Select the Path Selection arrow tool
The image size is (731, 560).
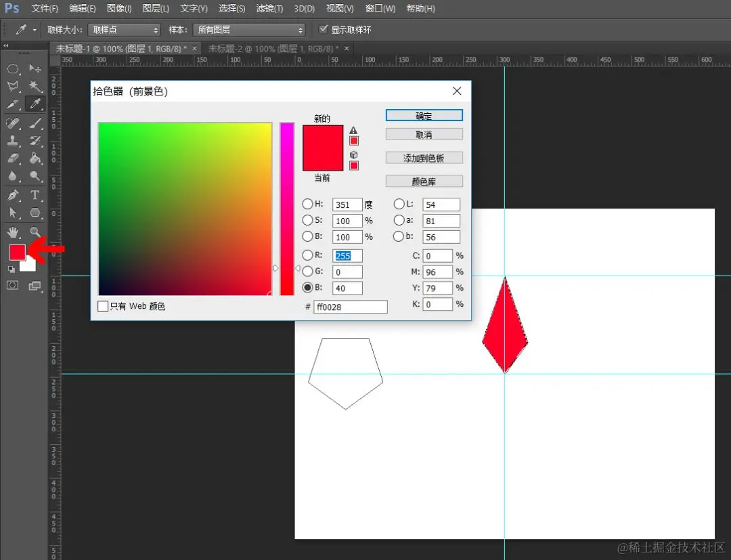point(13,213)
